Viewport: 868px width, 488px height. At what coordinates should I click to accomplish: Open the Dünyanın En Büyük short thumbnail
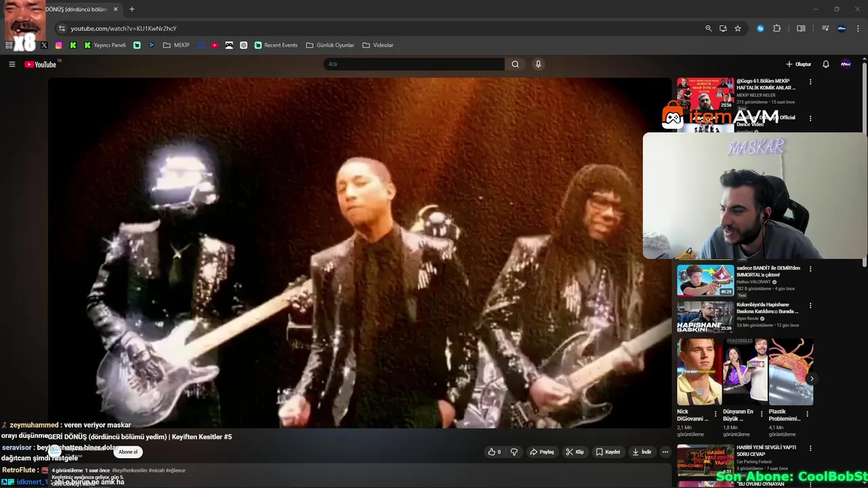click(x=745, y=371)
